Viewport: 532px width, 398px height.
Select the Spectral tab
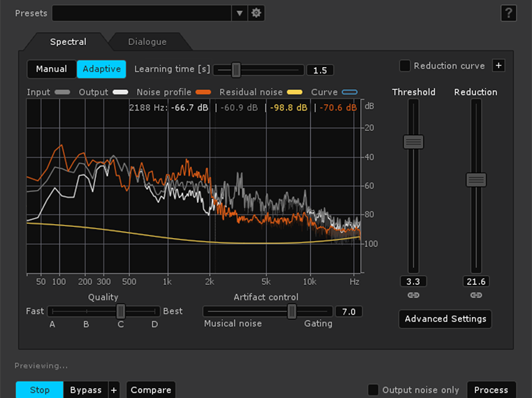point(68,42)
